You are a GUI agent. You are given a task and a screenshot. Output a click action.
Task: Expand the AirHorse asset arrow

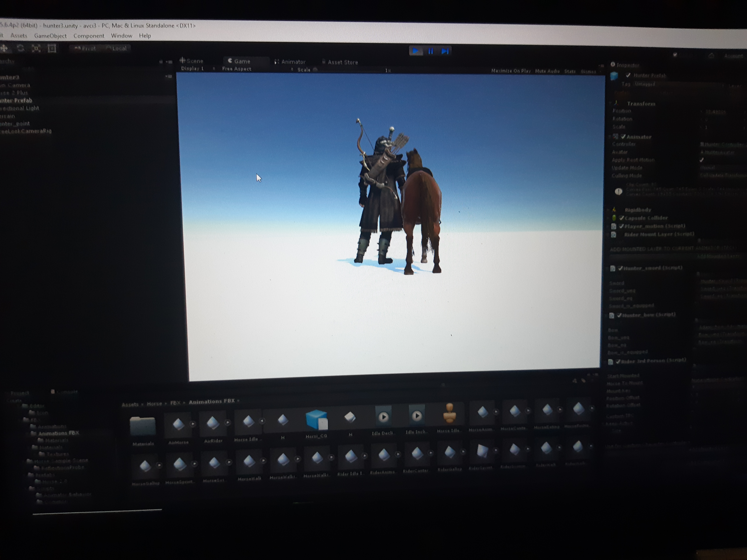click(192, 424)
